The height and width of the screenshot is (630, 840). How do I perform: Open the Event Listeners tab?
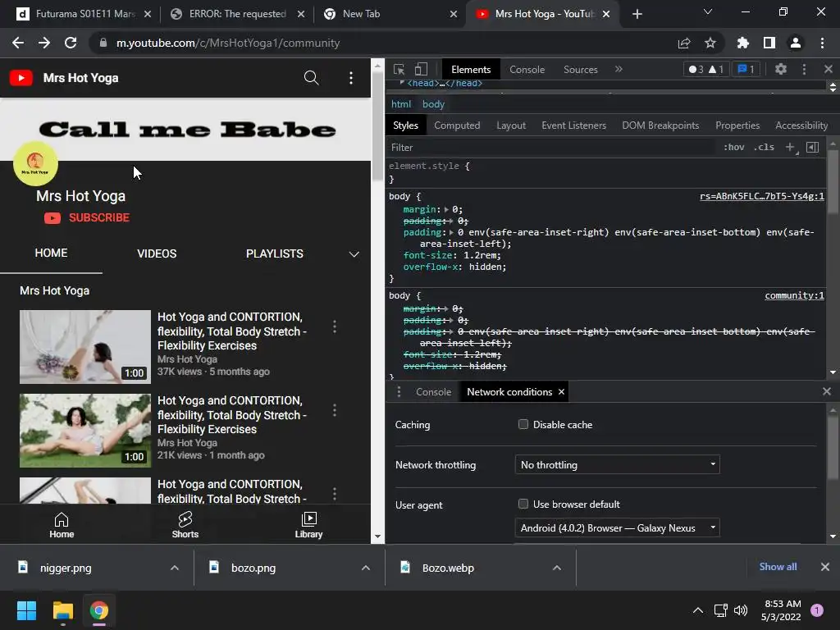tap(573, 126)
